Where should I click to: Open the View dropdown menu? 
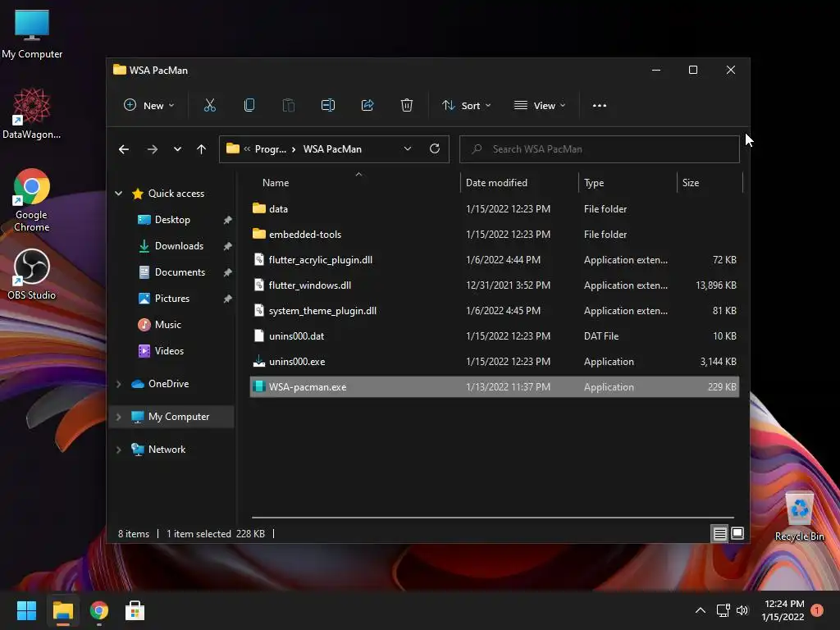540,106
